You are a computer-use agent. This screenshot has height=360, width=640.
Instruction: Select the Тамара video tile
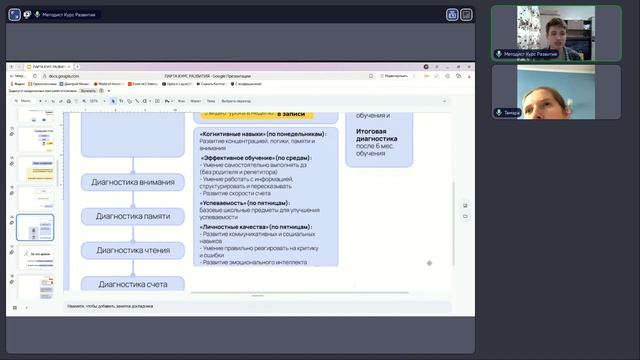tap(556, 92)
